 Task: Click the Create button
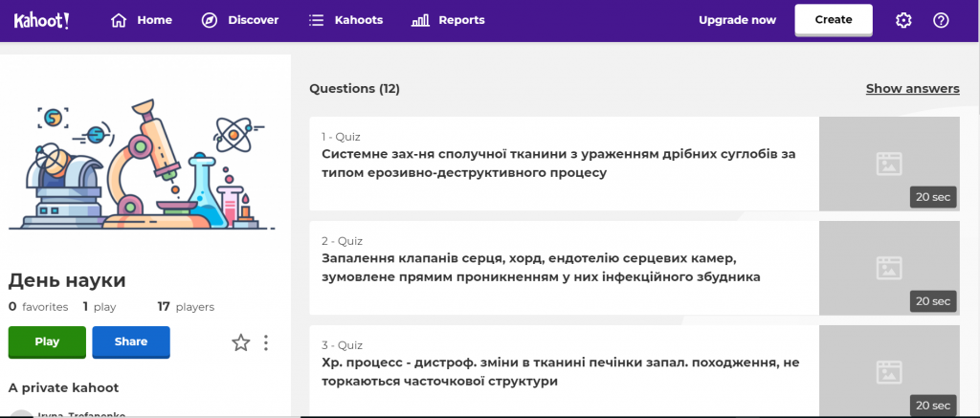coord(834,20)
